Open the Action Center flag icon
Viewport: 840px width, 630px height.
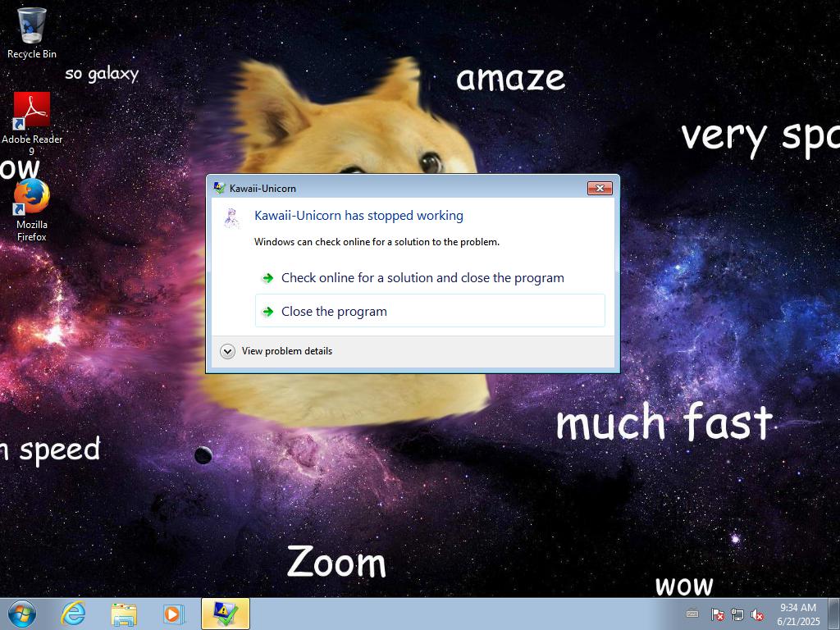click(x=717, y=614)
